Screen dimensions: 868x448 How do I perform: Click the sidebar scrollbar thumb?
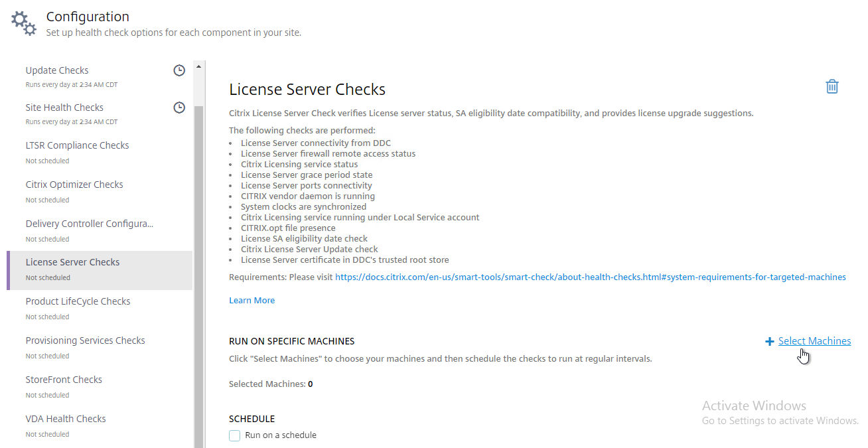198,275
